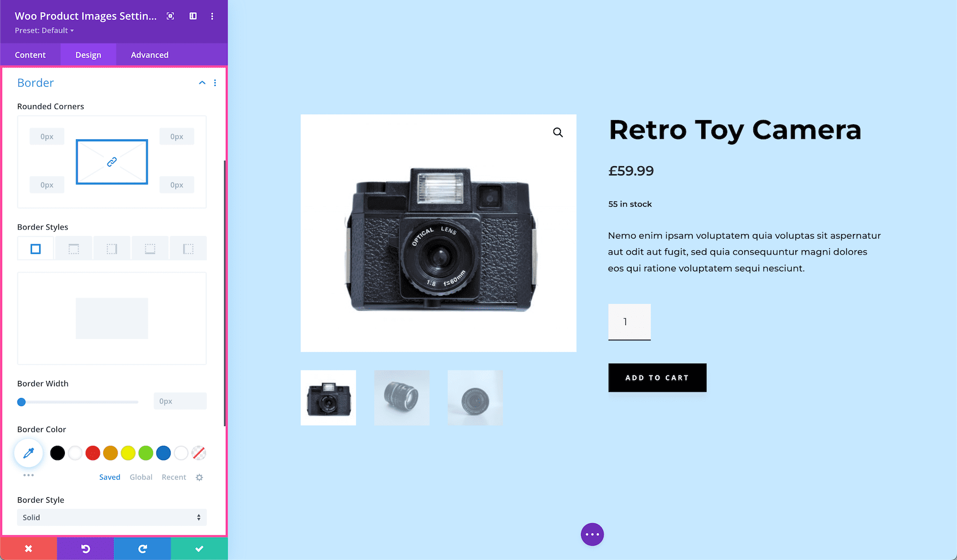Open the Preset: Default dropdown
Image resolution: width=957 pixels, height=560 pixels.
point(44,30)
